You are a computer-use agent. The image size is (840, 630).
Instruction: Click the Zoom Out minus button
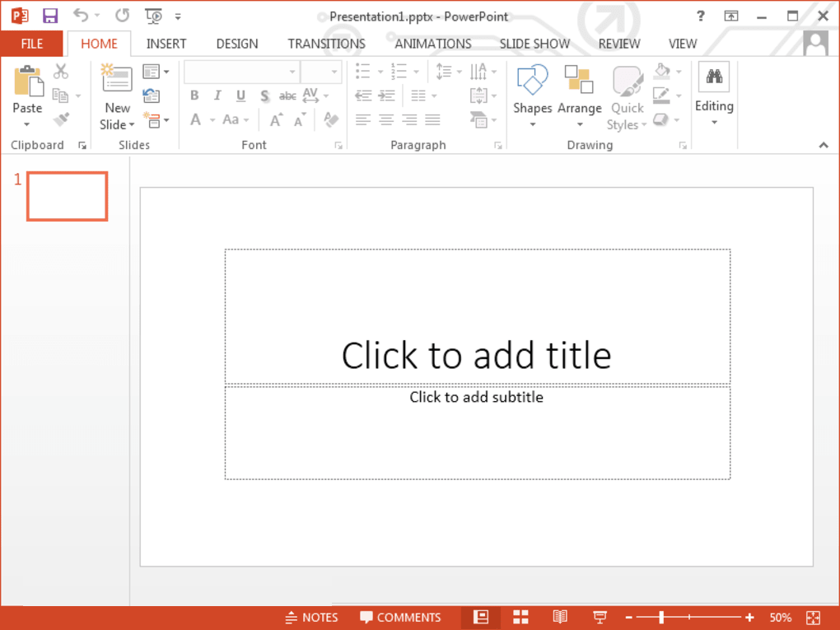click(x=629, y=618)
